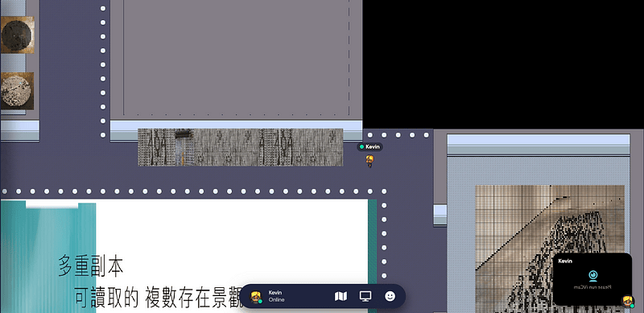644x313 pixels.
Task: Click the green status dot on the bottom-bar avatar
Action: coord(260,302)
